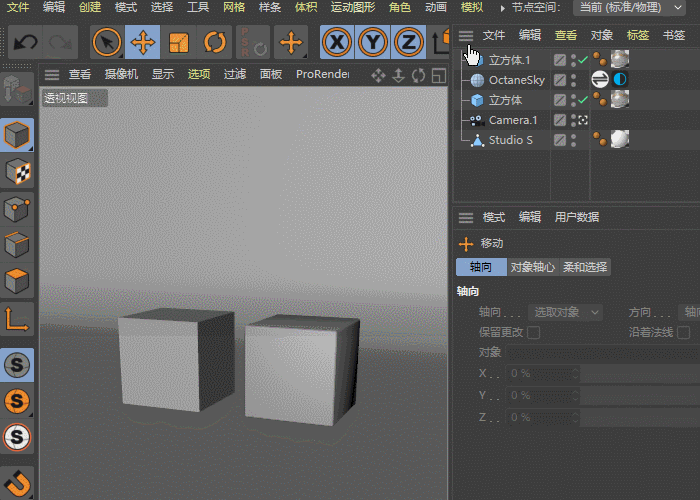This screenshot has width=700, height=500.
Task: Click the Undo arrow icon
Action: [25, 42]
